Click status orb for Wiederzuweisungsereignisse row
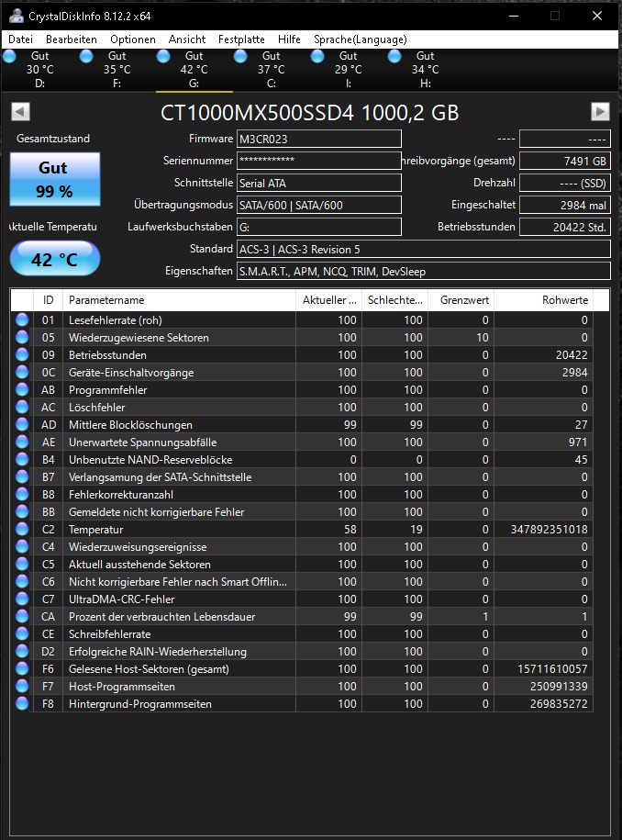622x840 pixels. click(22, 546)
